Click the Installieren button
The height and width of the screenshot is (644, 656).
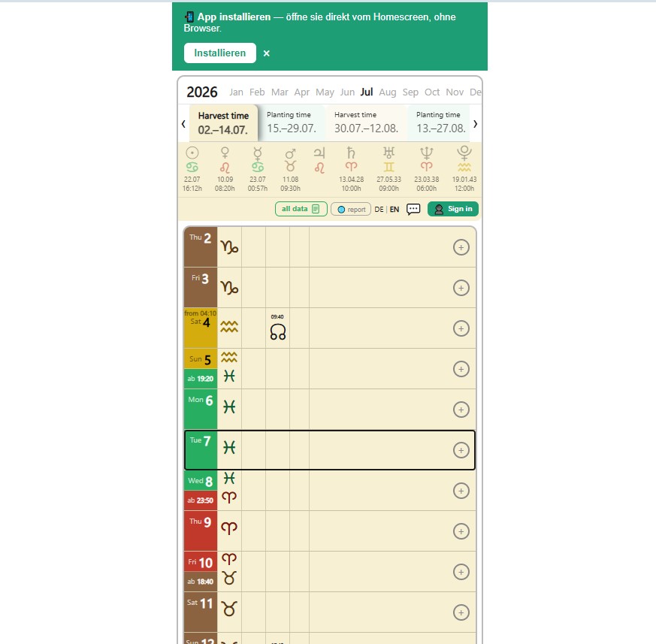tap(219, 53)
